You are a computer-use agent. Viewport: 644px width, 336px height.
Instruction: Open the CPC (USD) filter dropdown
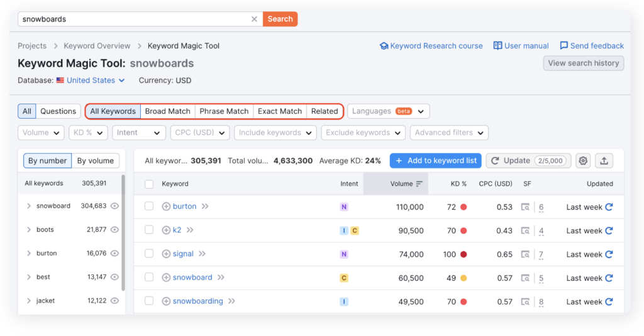(x=200, y=133)
